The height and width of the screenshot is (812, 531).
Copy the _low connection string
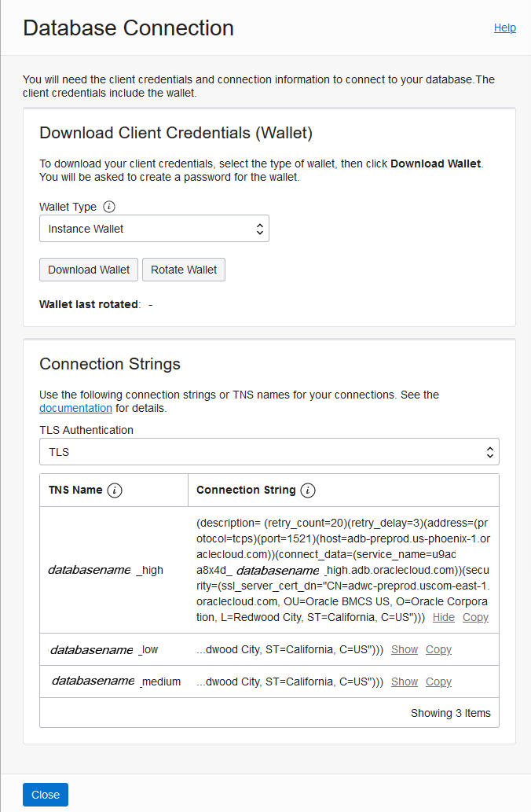438,649
